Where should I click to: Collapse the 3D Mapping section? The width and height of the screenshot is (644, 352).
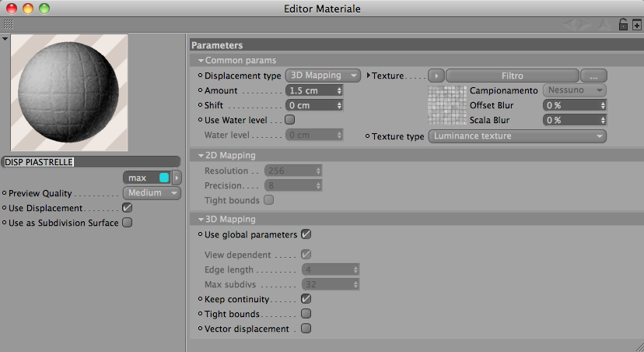click(x=201, y=220)
